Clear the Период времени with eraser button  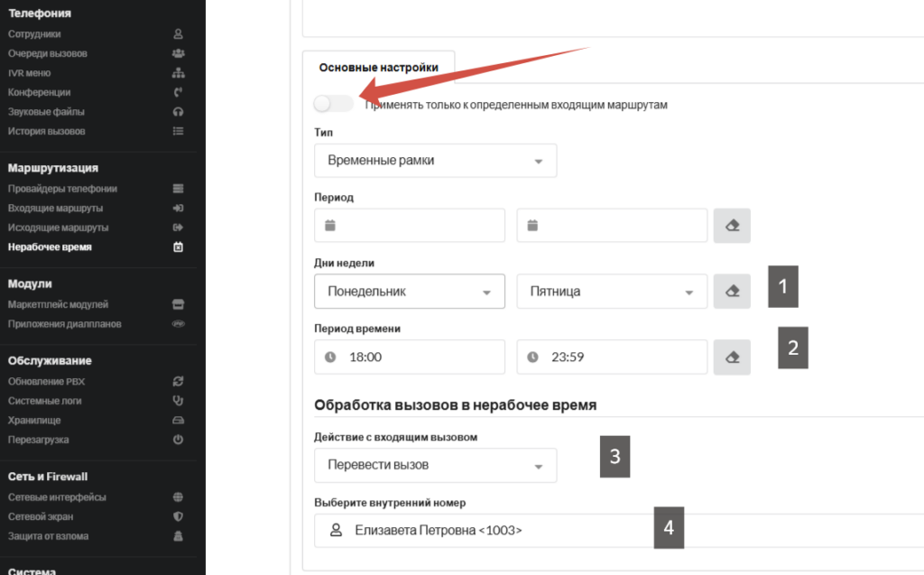click(732, 357)
